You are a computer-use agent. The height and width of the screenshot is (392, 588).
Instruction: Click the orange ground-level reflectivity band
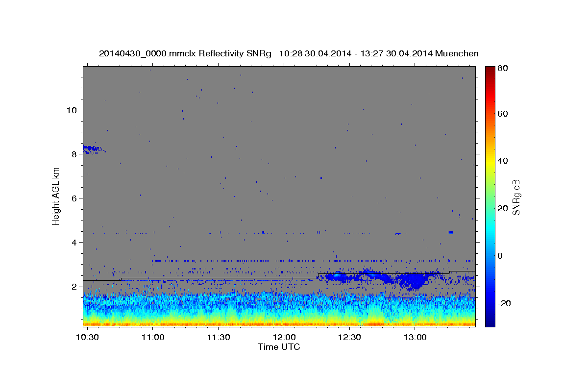coord(279,324)
